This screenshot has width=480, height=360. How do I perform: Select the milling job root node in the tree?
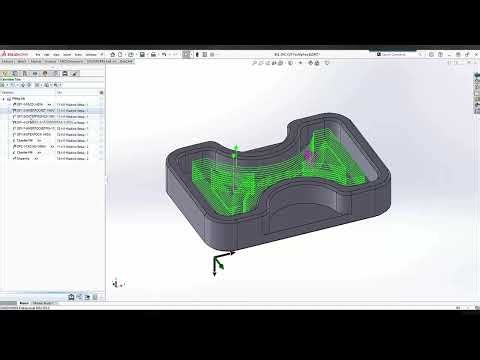coord(19,99)
